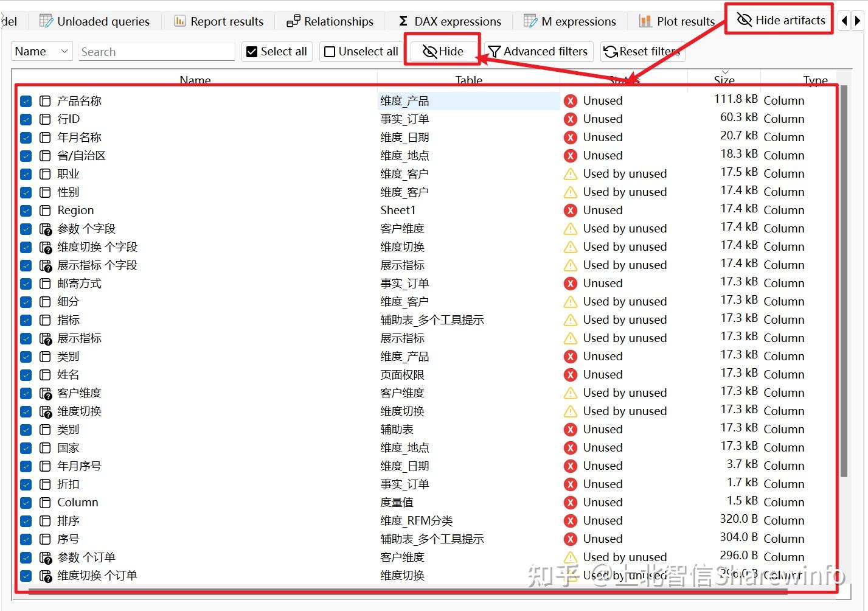Click the column icon beside Region

(46, 210)
